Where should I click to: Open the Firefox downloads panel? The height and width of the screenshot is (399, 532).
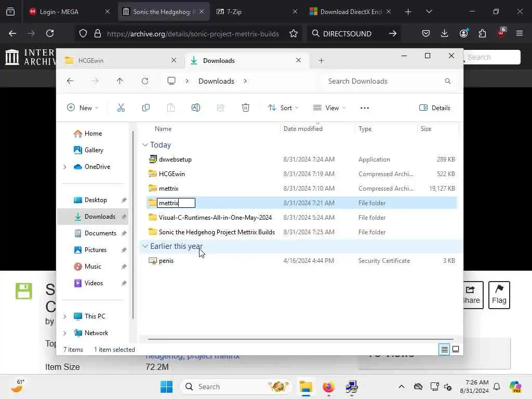pos(445,33)
